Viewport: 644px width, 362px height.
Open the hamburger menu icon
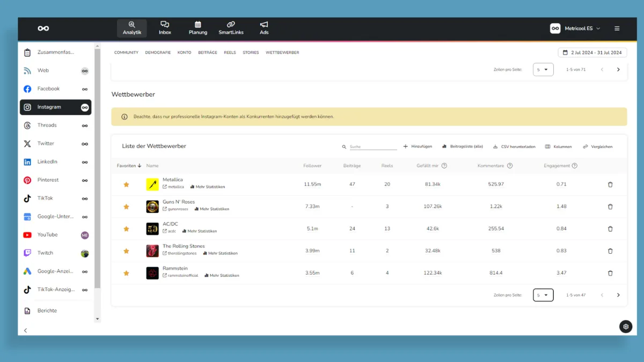coord(617,28)
